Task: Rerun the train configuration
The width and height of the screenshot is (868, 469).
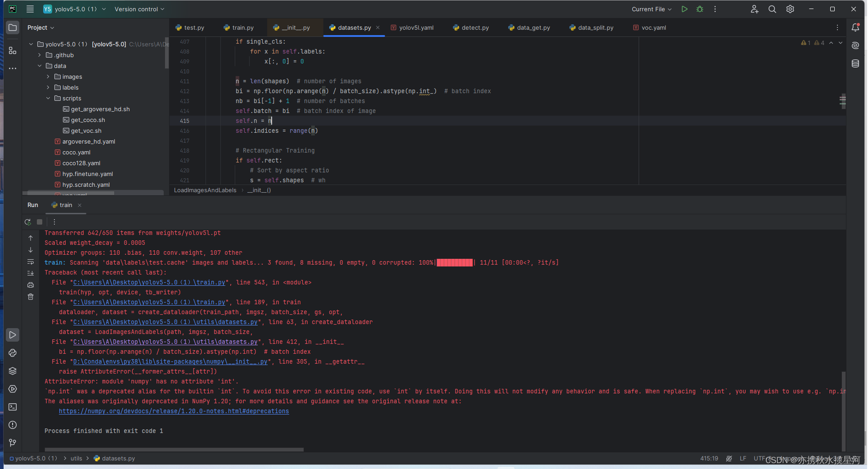Action: (x=28, y=222)
